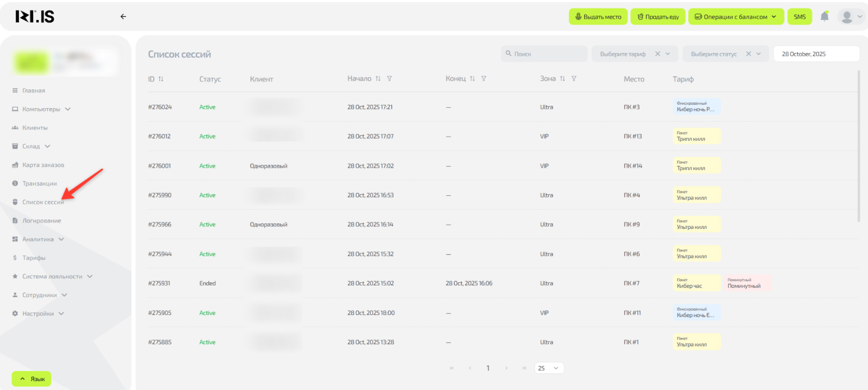
Task: Click the sort arrows next to Конец
Action: point(472,79)
